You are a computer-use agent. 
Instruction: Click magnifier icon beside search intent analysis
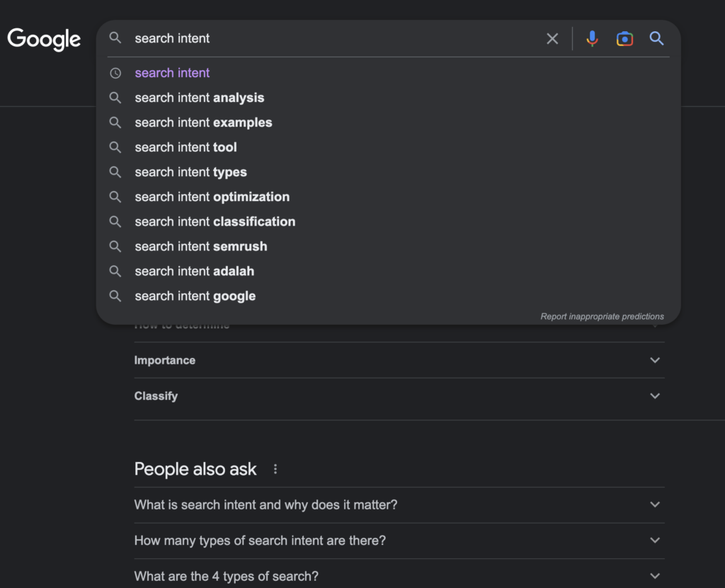pyautogui.click(x=115, y=98)
